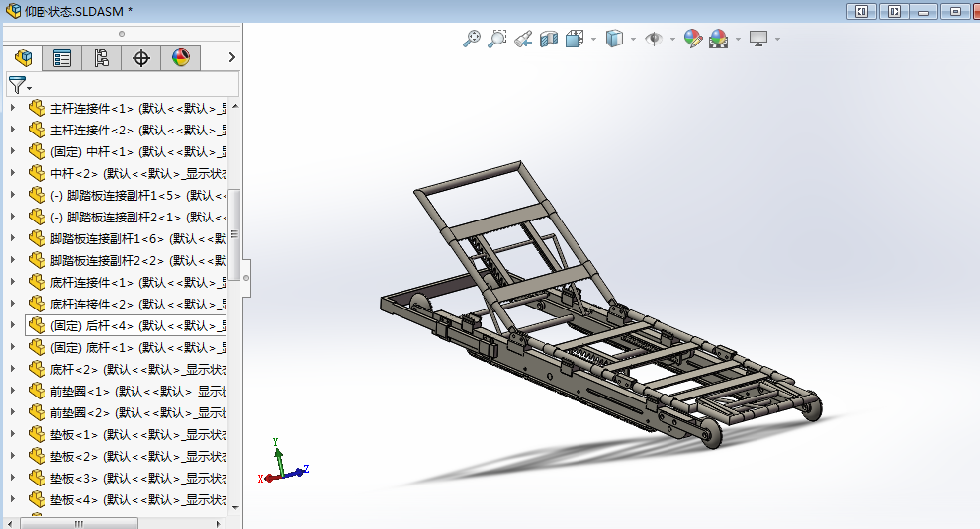Click View Orientation icon
980x529 pixels.
pos(575,39)
